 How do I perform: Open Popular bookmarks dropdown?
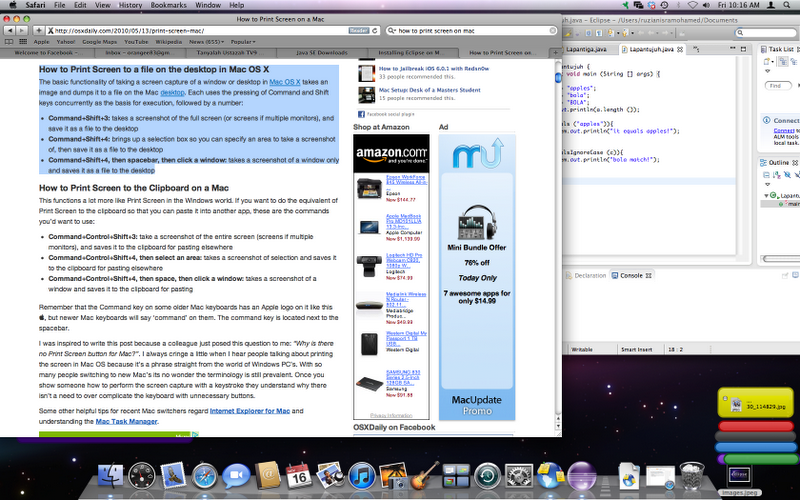pyautogui.click(x=243, y=42)
